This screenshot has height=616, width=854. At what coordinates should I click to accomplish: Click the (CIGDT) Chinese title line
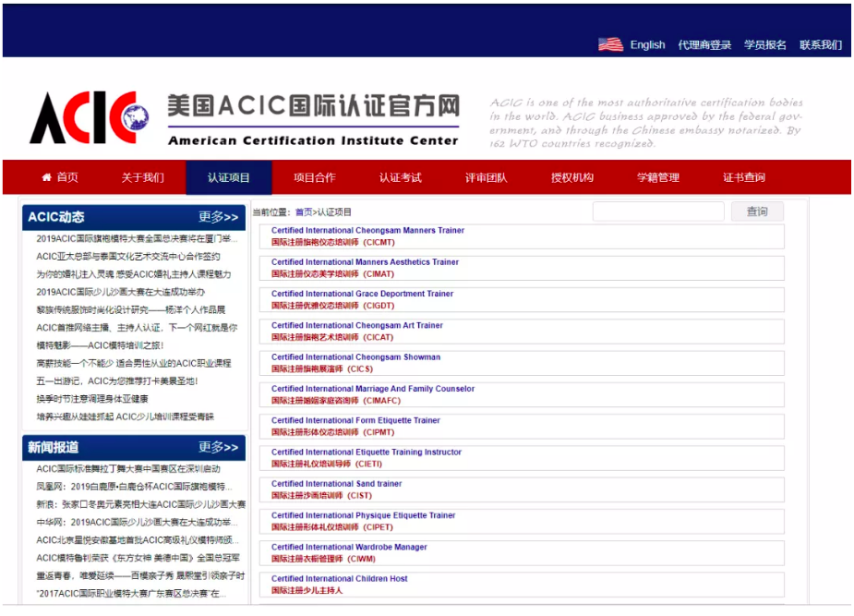tap(332, 306)
